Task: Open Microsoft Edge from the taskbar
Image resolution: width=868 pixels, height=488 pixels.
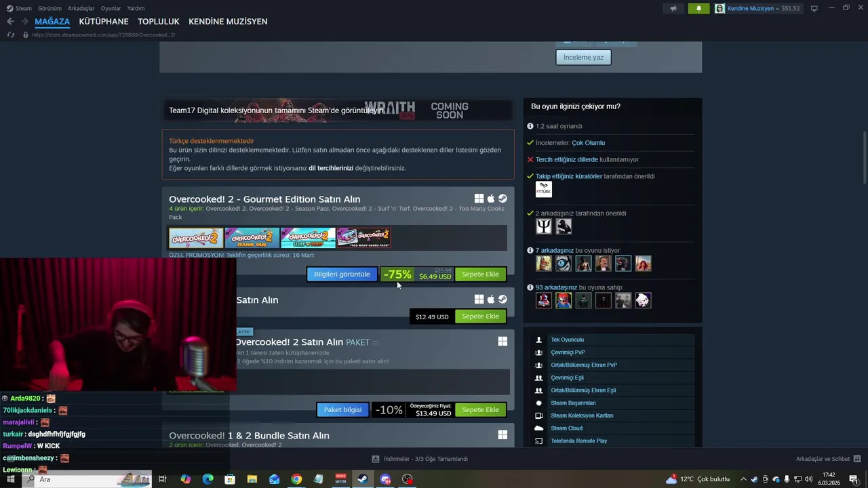Action: [208, 479]
